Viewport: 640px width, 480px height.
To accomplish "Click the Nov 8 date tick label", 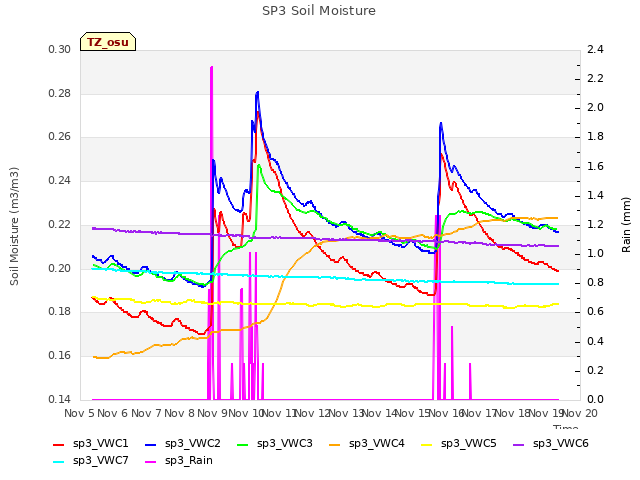I will tap(179, 413).
